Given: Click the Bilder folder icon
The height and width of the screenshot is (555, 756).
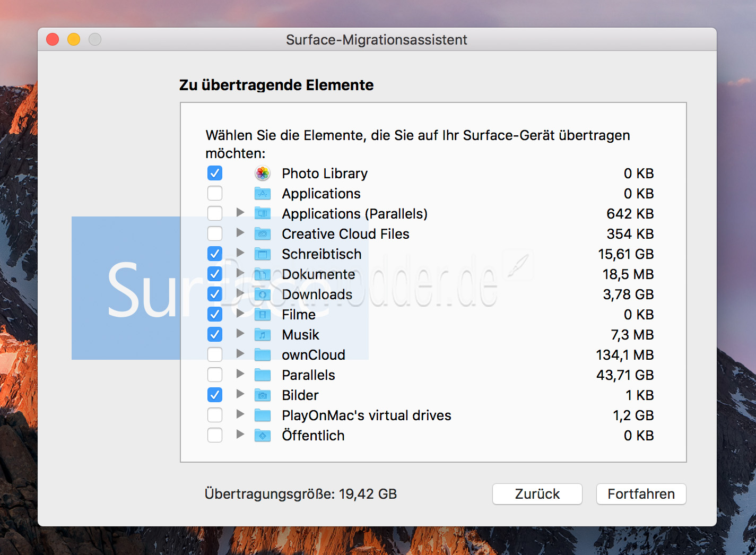Looking at the screenshot, I should [263, 395].
